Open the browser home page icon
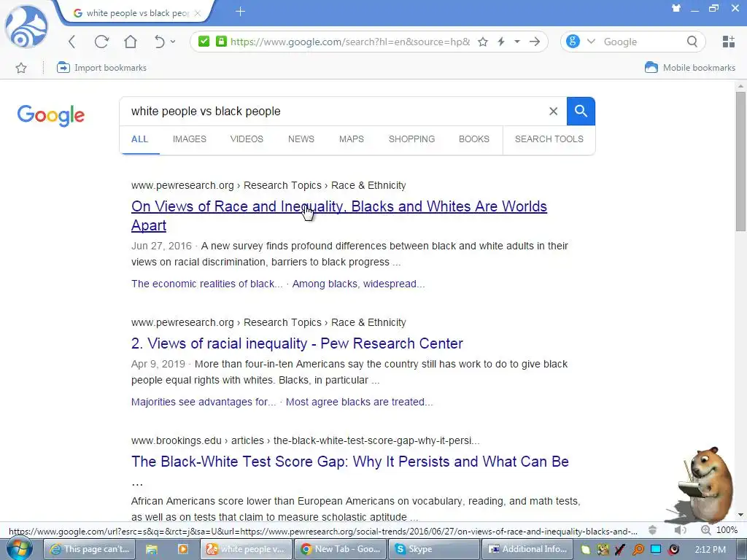 click(x=130, y=42)
